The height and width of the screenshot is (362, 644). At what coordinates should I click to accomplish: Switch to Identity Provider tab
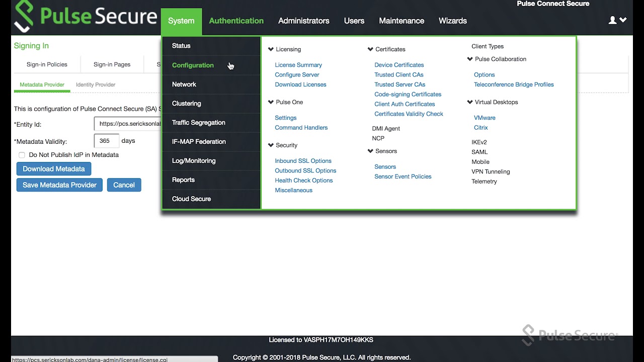(96, 84)
